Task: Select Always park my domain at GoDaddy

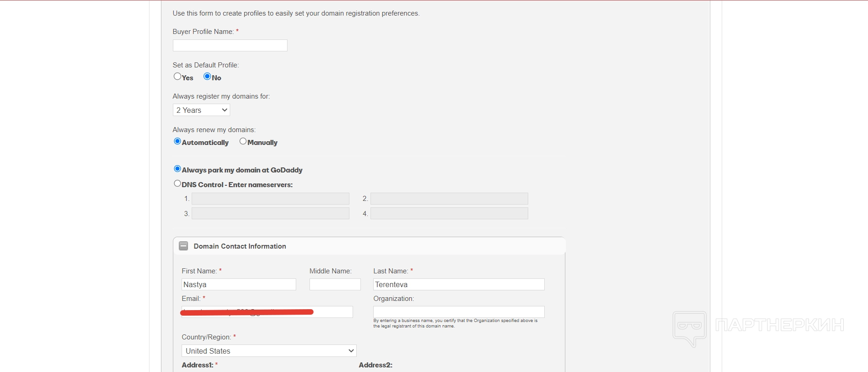Action: click(x=177, y=169)
